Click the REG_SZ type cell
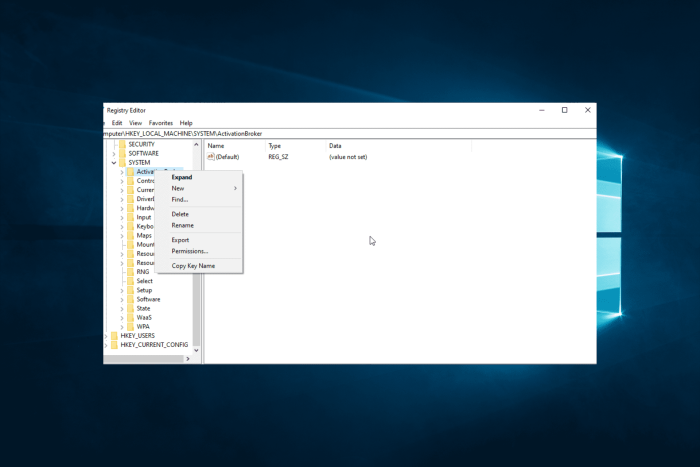This screenshot has width=700, height=467. click(x=278, y=157)
